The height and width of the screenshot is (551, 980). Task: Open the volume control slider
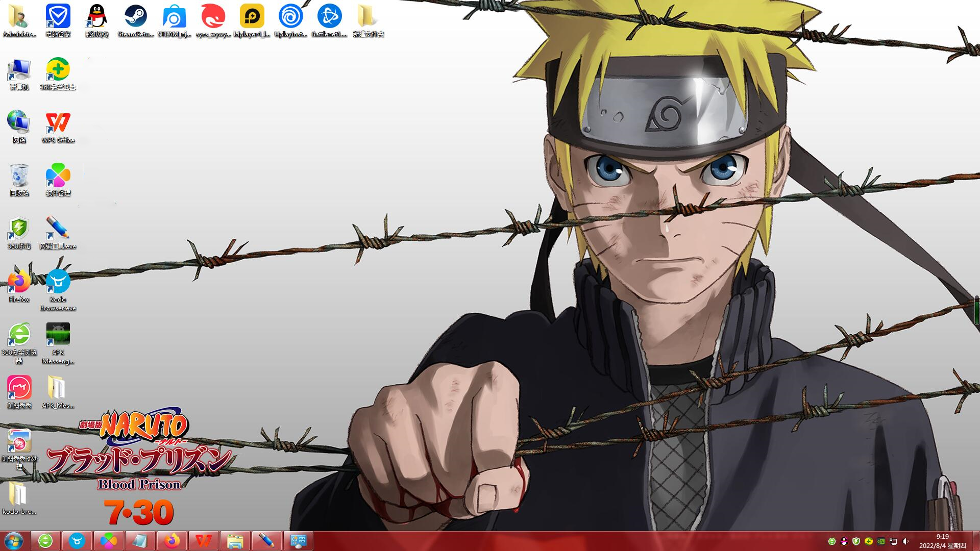pyautogui.click(x=905, y=542)
